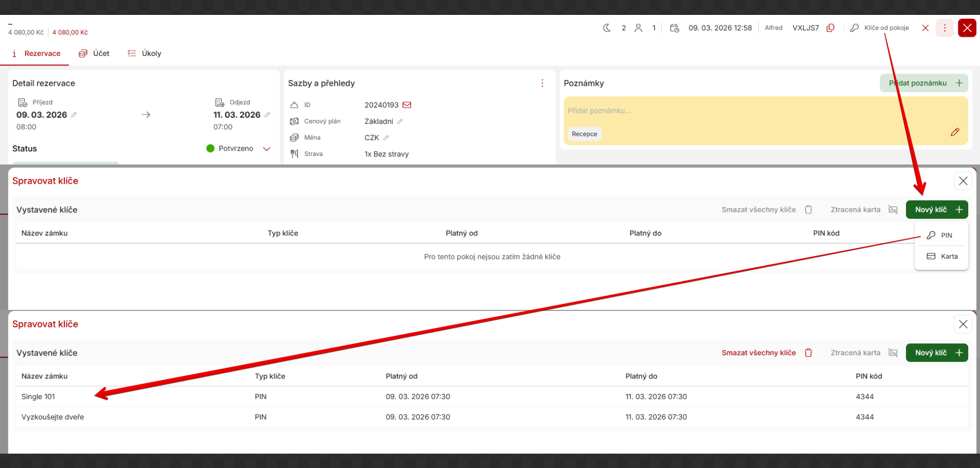Select PIN from new key menu
This screenshot has width=980, height=468.
pyautogui.click(x=941, y=235)
